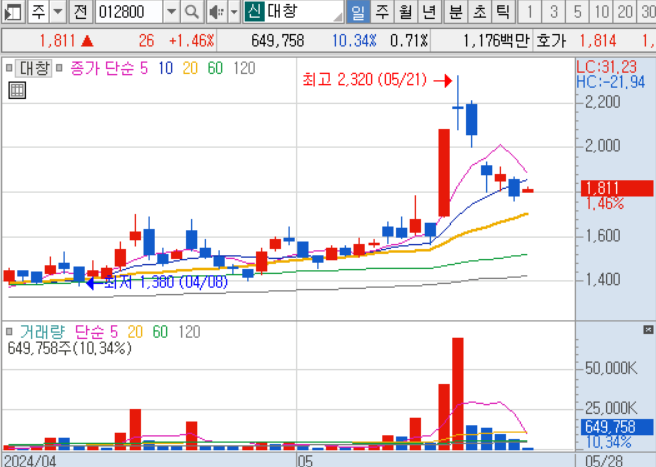The image size is (656, 467).
Task: Click the 거래량 volume legend label
Action: pos(43,332)
